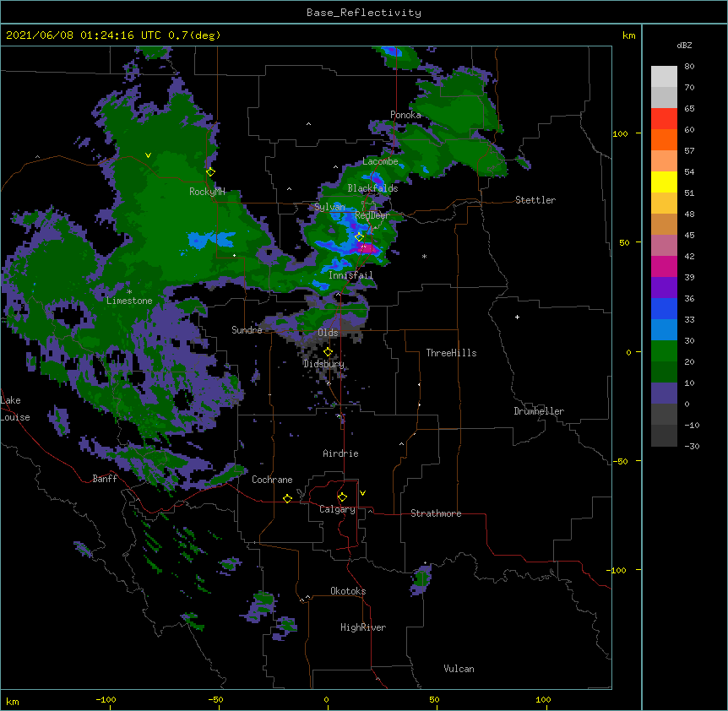Click the Limestone label
This screenshot has height=711, width=728.
click(x=129, y=301)
